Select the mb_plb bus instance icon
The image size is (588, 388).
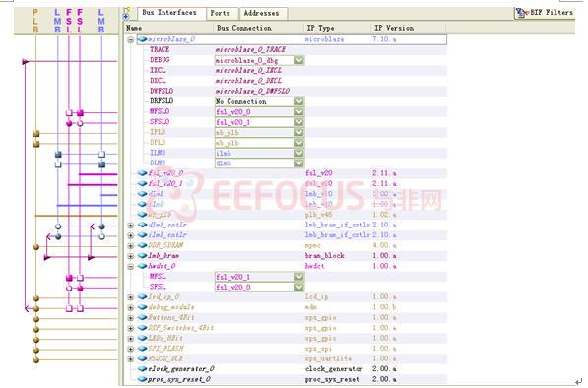point(142,215)
